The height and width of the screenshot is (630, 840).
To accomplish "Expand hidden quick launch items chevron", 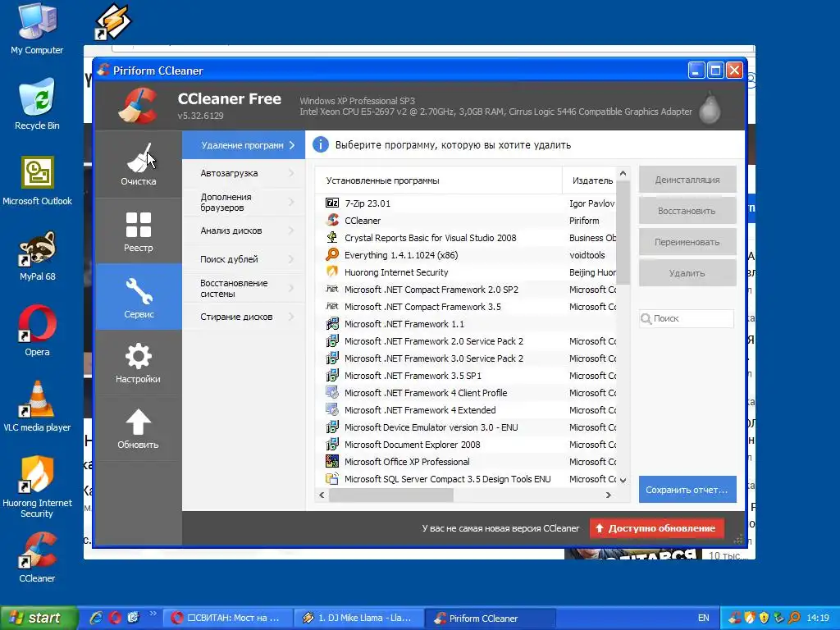I will click(x=153, y=614).
